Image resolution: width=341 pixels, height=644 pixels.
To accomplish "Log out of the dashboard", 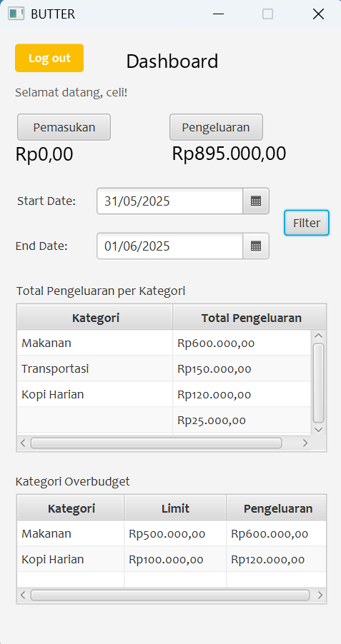I will (49, 58).
